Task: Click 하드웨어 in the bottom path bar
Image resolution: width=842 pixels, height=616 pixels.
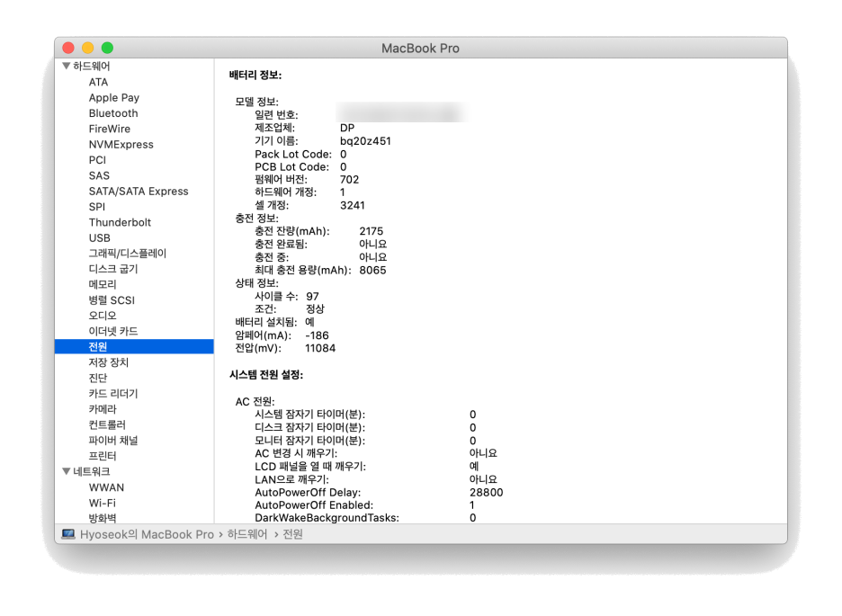Action: (247, 534)
